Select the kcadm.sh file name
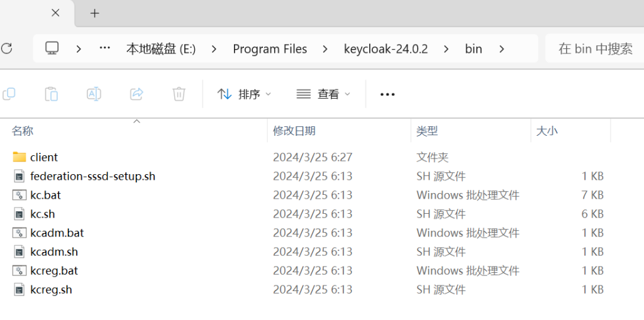This screenshot has width=644, height=320. (x=54, y=252)
